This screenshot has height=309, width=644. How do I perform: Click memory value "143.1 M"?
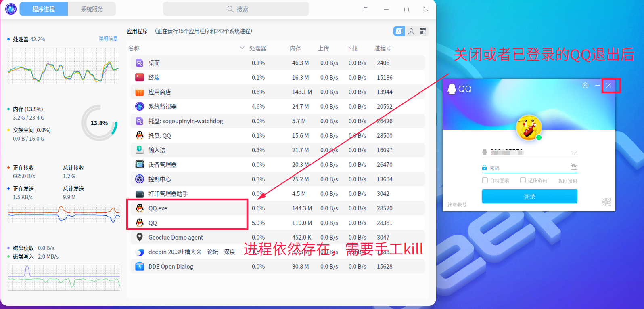pyautogui.click(x=302, y=92)
